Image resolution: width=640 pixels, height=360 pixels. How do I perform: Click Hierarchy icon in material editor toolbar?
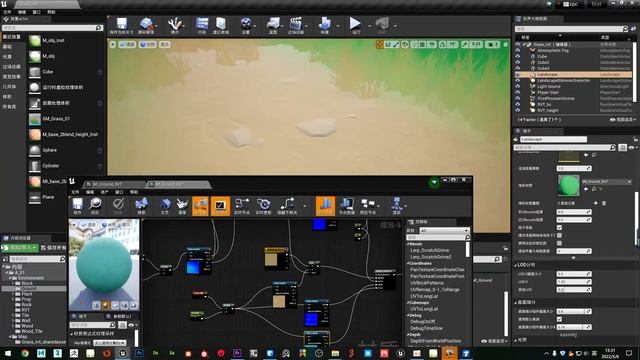396,206
